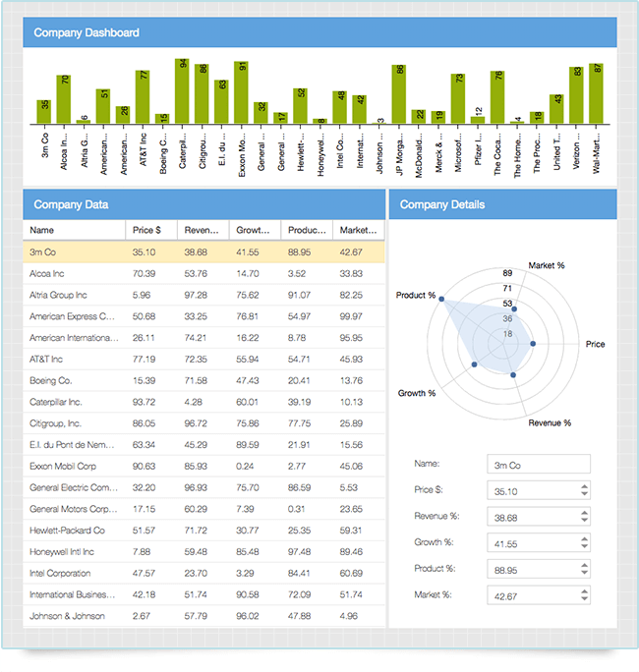Viewport: 639px width, 672px height.
Task: Select the AT&T Inc table row
Action: pyautogui.click(x=203, y=360)
